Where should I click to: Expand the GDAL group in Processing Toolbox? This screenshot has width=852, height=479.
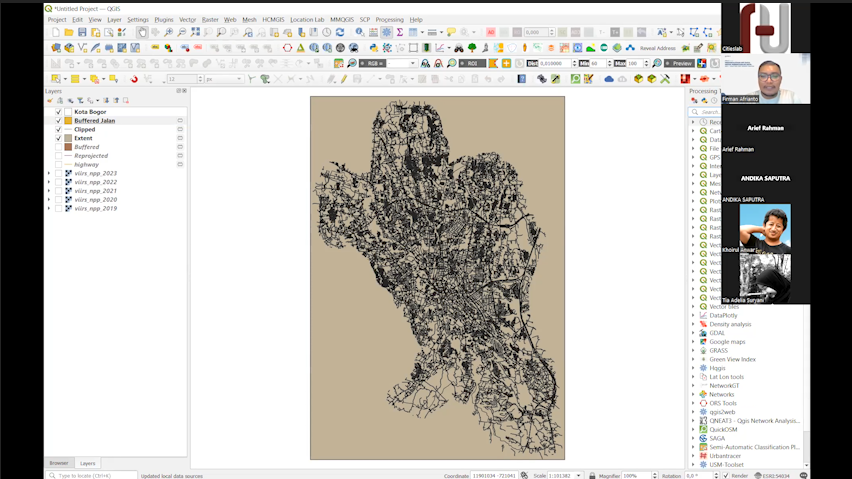[x=693, y=333]
